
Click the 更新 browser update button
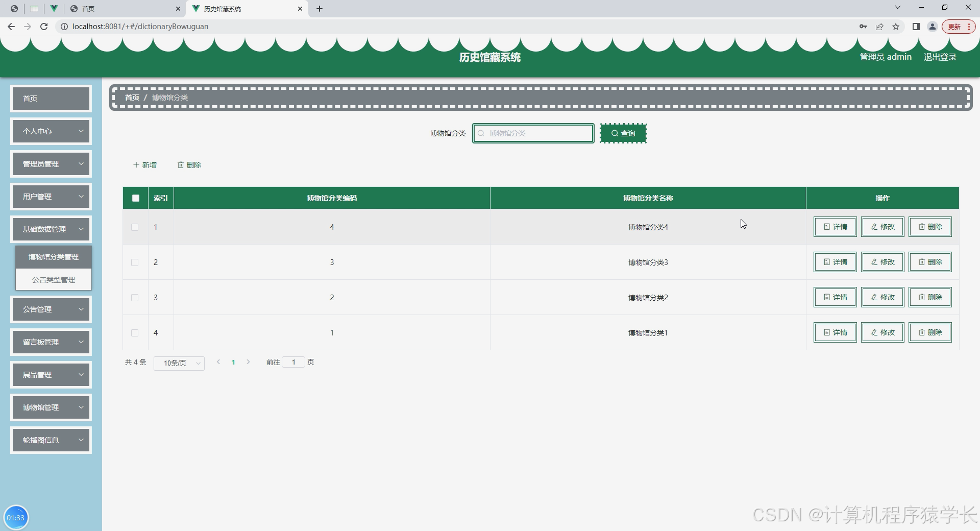959,27
